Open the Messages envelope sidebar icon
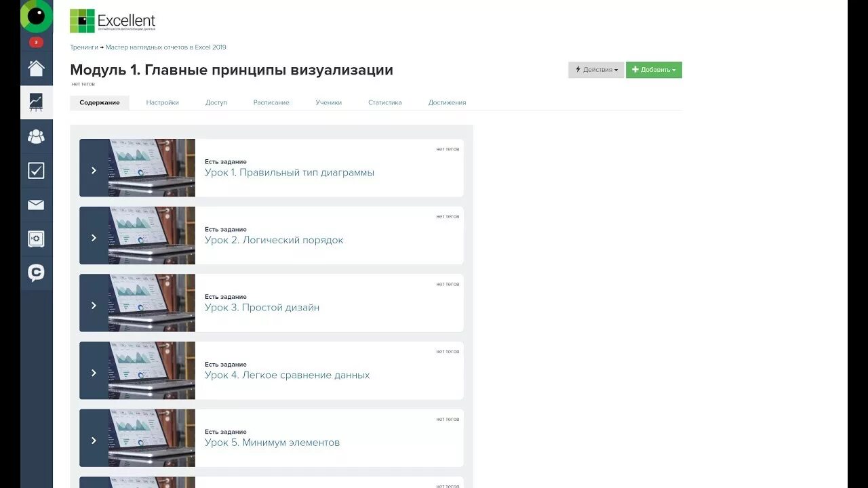This screenshot has width=868, height=488. (36, 205)
